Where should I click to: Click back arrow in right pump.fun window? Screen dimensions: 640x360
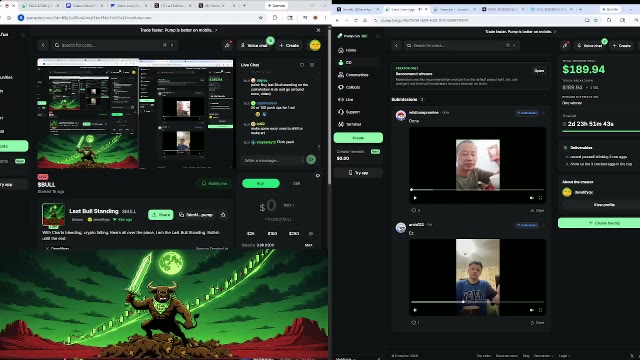point(396,45)
